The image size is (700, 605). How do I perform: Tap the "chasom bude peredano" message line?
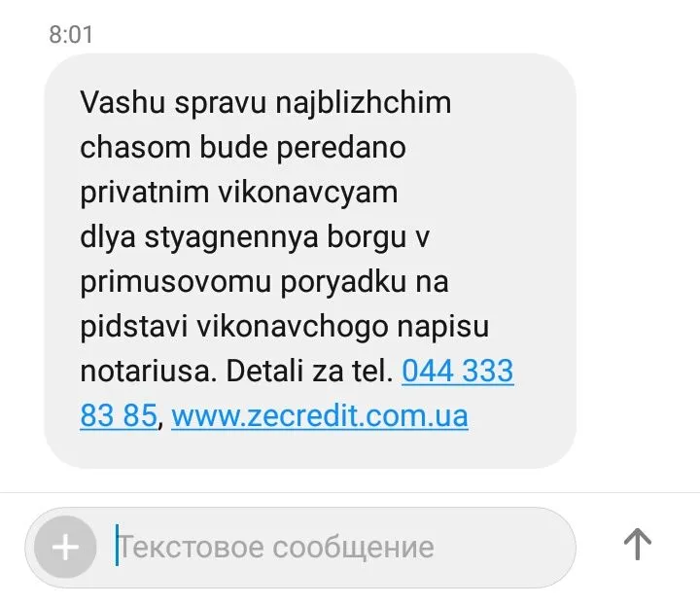[243, 148]
